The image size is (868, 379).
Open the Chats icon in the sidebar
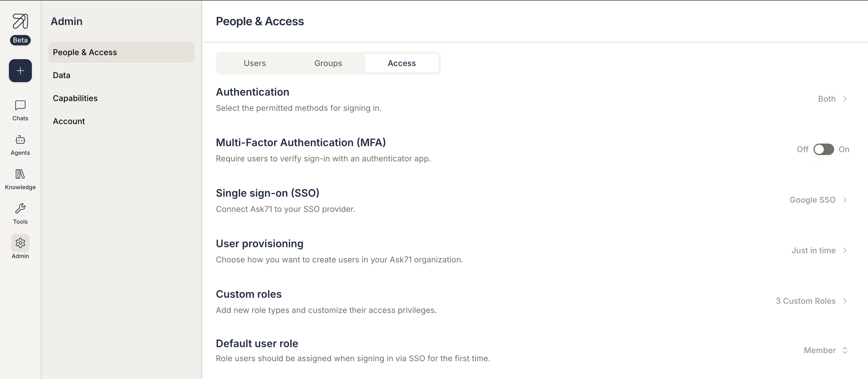click(x=20, y=105)
